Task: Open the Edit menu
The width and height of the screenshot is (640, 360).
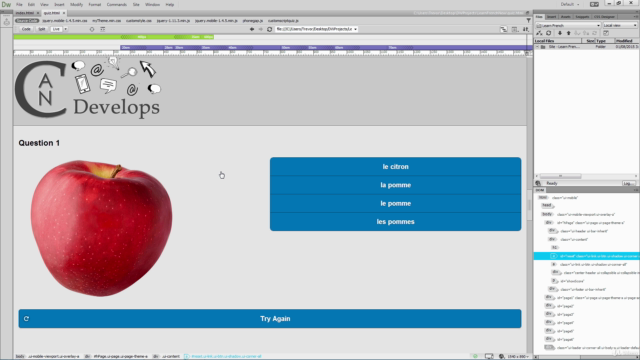Action: pyautogui.click(x=31, y=4)
